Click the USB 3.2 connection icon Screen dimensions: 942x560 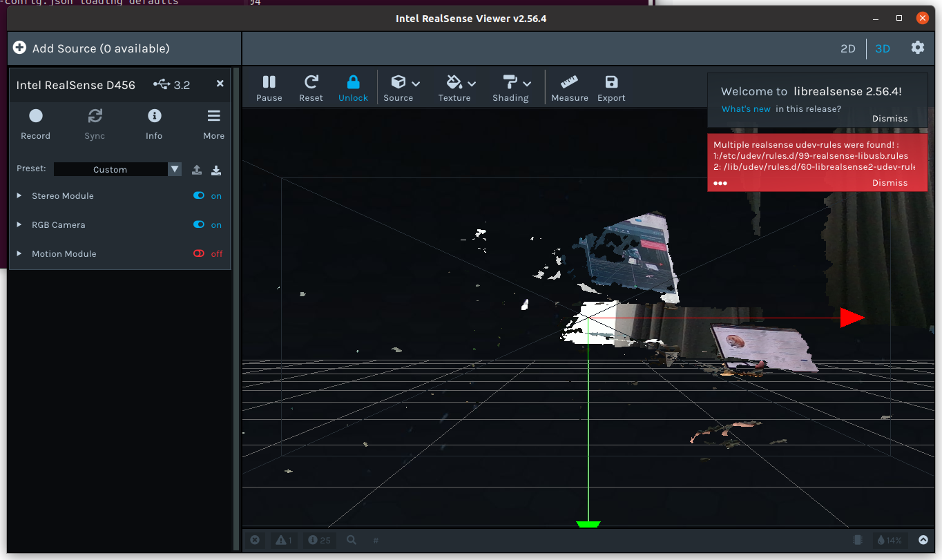(162, 84)
